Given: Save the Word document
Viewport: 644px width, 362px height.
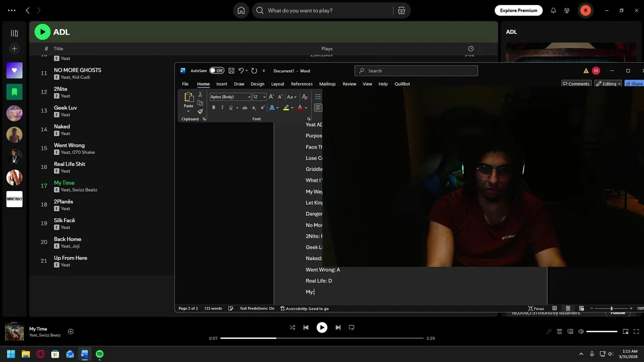Looking at the screenshot, I should (x=231, y=71).
